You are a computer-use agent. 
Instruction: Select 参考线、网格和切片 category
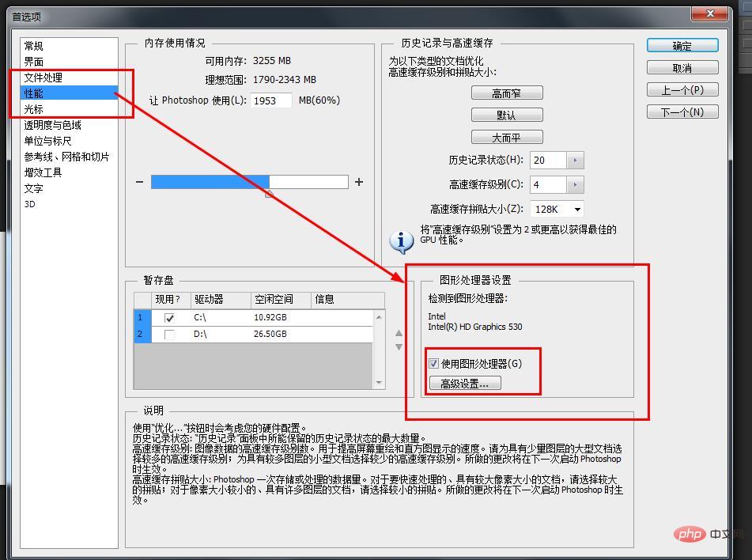[x=66, y=157]
